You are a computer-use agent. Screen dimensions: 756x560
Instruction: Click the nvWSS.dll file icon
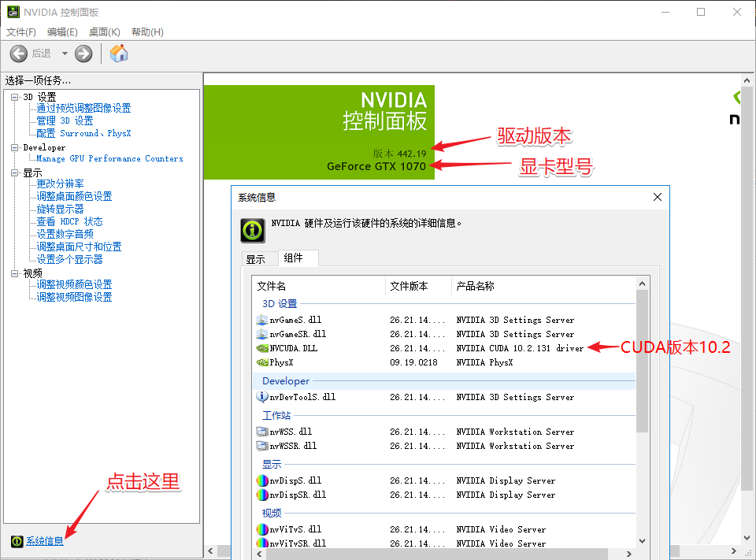coord(261,432)
